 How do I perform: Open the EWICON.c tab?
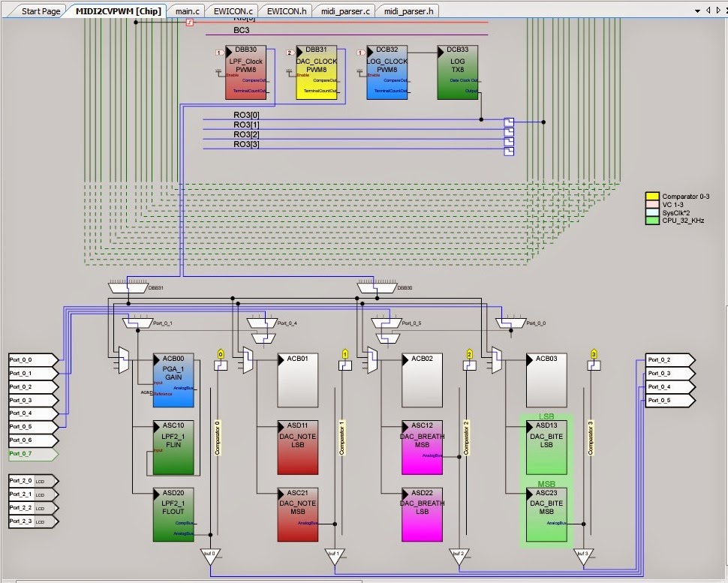point(233,11)
